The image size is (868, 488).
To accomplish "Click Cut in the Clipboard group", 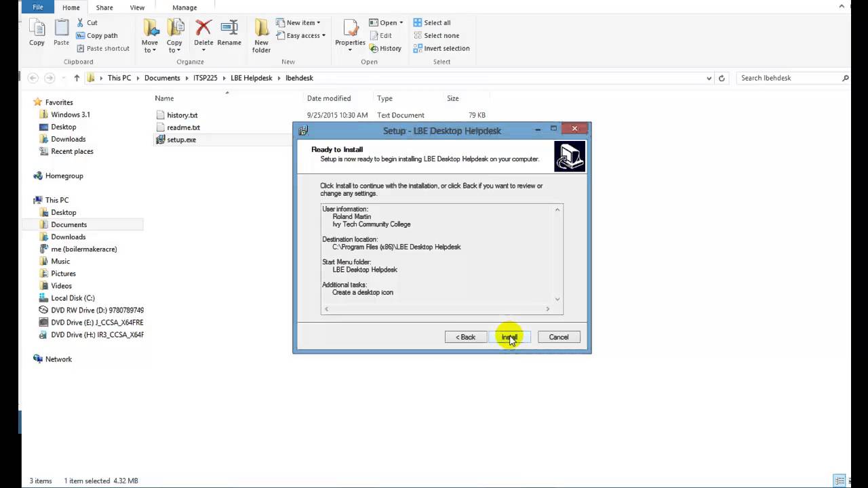I will click(x=87, y=22).
